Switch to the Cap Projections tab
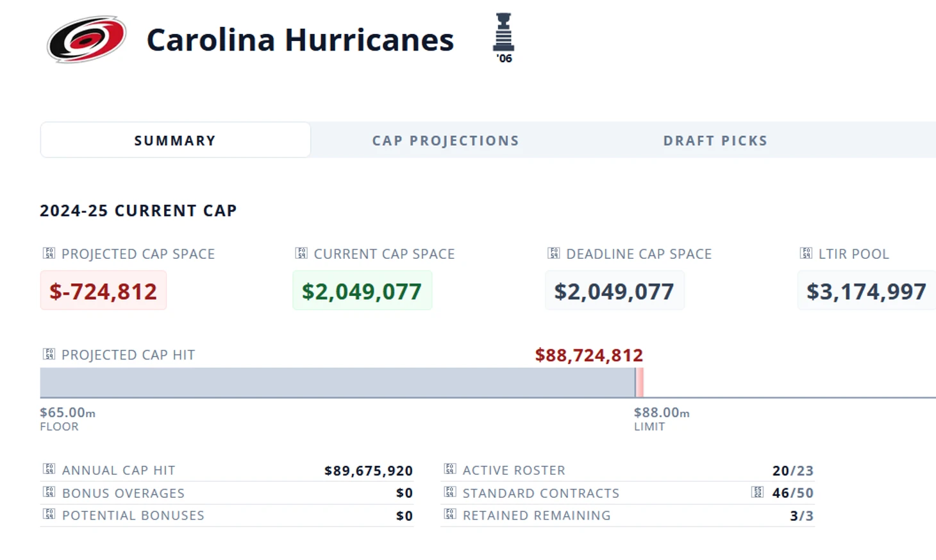This screenshot has width=936, height=560. point(446,141)
